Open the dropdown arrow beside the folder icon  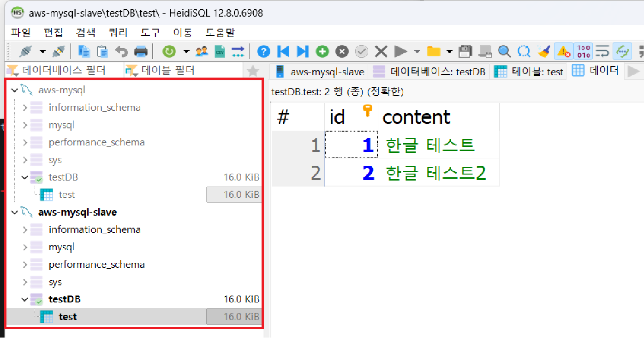click(x=449, y=51)
